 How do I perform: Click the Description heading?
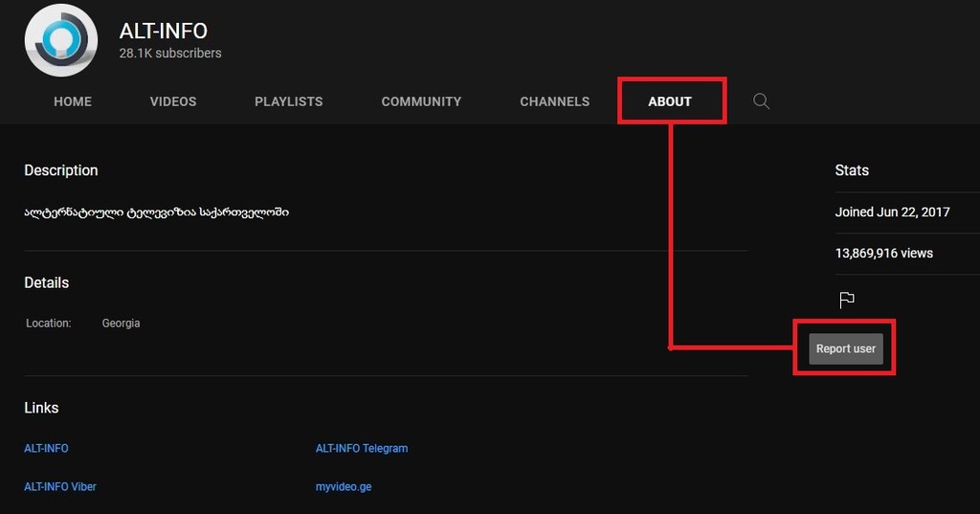(61, 170)
